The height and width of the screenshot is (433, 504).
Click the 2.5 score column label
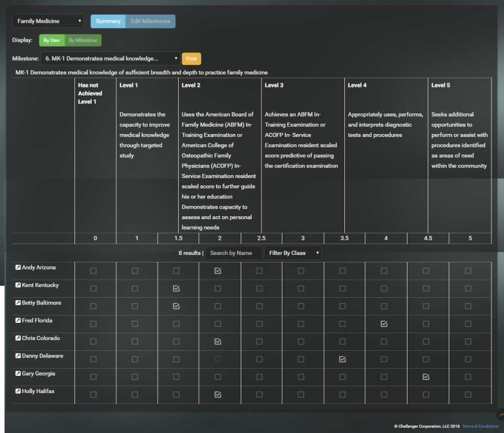click(x=262, y=238)
